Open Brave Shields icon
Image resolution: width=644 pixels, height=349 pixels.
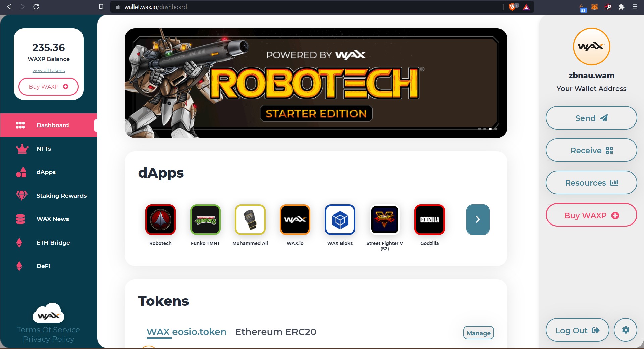click(x=513, y=7)
